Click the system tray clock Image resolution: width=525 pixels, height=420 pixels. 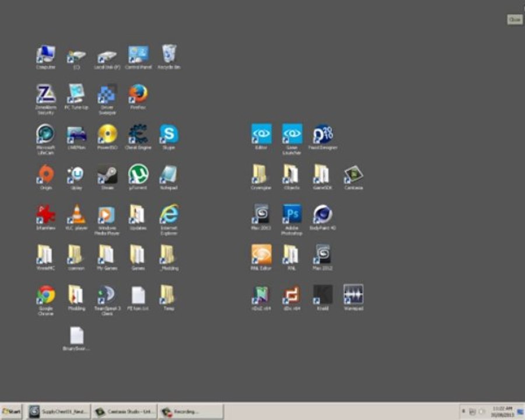click(502, 412)
